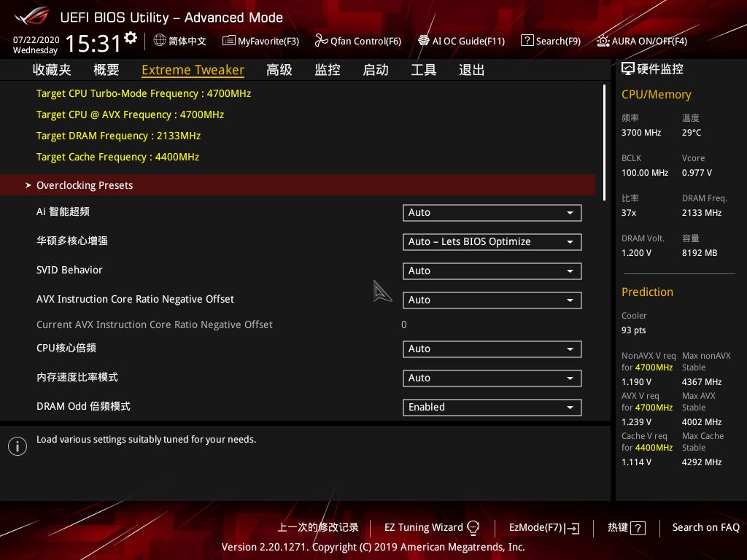This screenshot has width=747, height=560.
Task: Click the Search(F9) question mark icon
Action: (527, 41)
